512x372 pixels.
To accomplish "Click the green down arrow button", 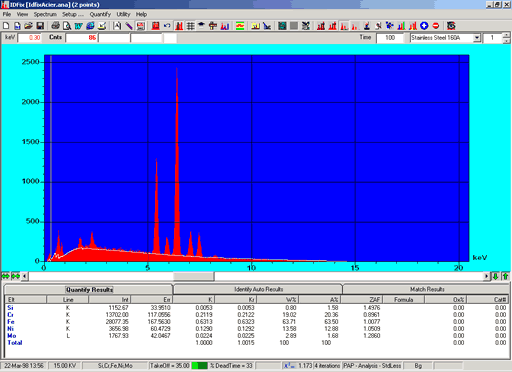I will click(x=496, y=276).
